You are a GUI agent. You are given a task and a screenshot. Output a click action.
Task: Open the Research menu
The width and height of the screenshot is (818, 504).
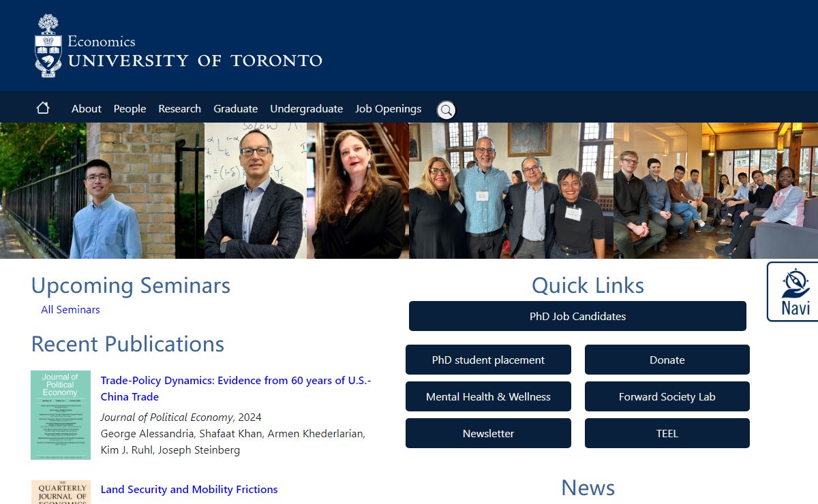[179, 109]
